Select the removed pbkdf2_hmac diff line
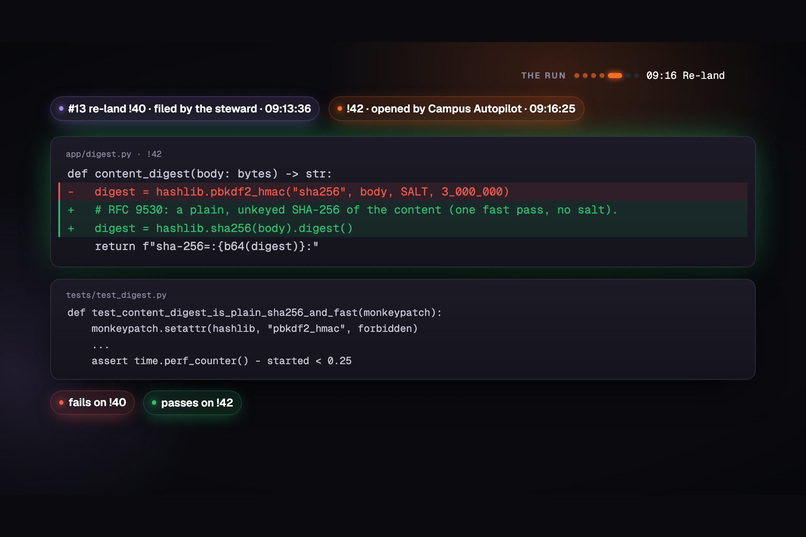Viewport: 806px width, 537px height. click(x=403, y=192)
